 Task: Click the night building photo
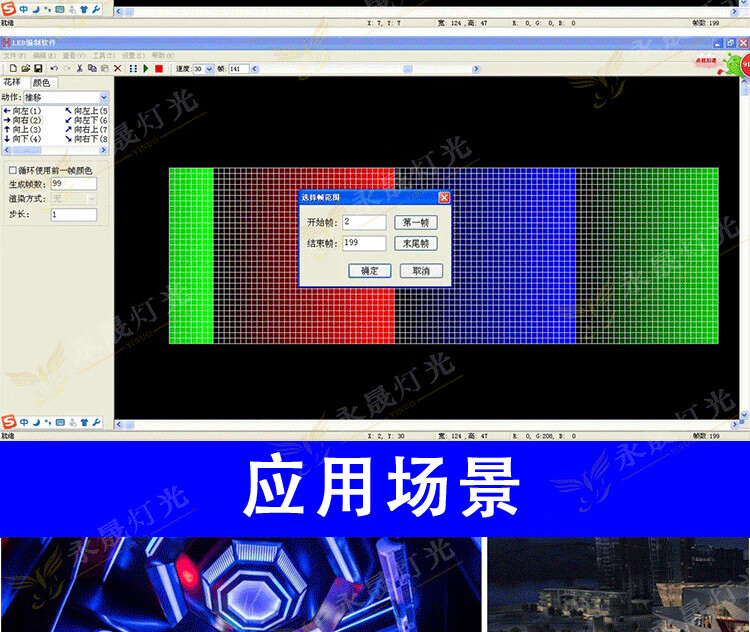coord(618,585)
